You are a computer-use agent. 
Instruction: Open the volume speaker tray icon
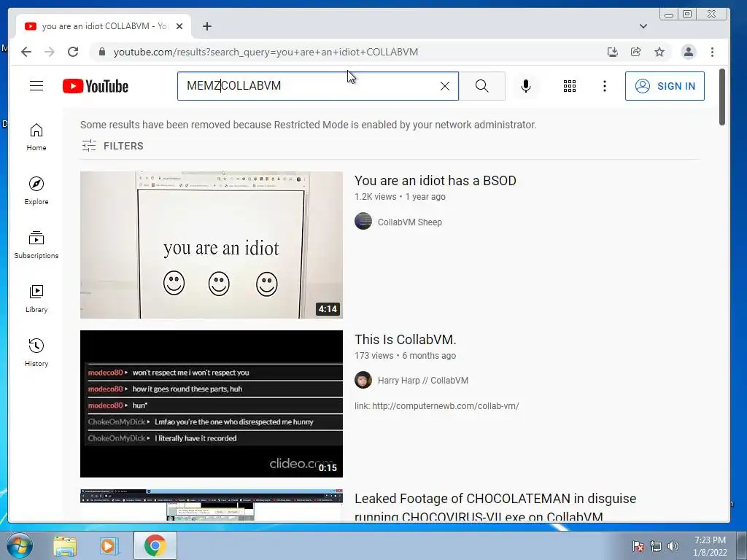pyautogui.click(x=673, y=546)
